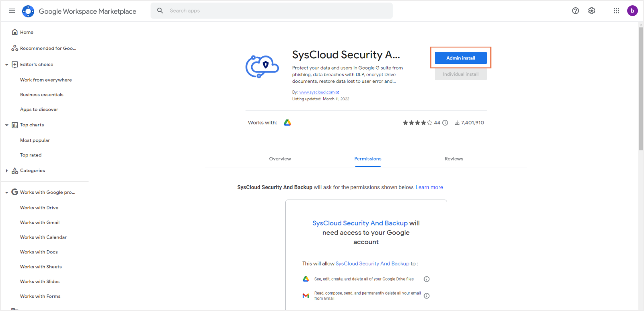644x311 pixels.
Task: Click the Recommended for Google icon
Action: 15,48
